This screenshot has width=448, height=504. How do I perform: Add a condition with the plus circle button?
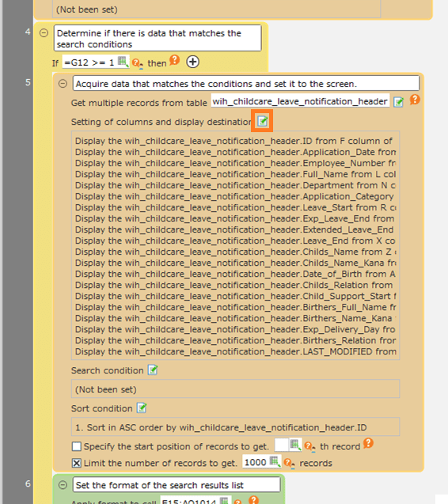pos(192,62)
